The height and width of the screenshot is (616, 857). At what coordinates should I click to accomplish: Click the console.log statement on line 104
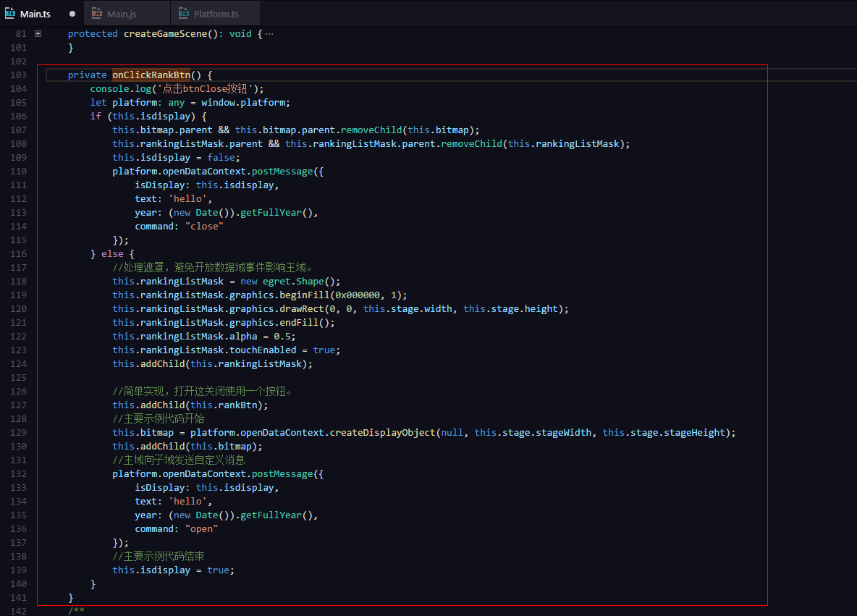point(120,89)
